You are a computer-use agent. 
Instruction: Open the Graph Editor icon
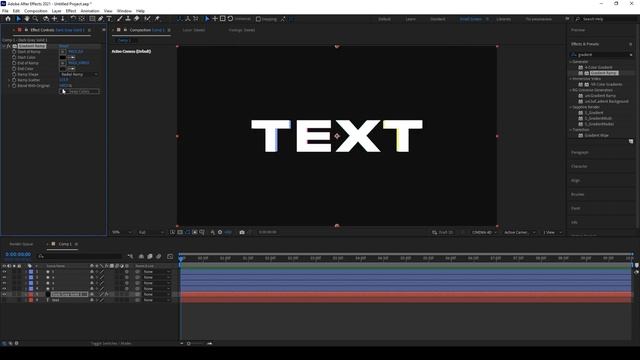click(x=170, y=256)
